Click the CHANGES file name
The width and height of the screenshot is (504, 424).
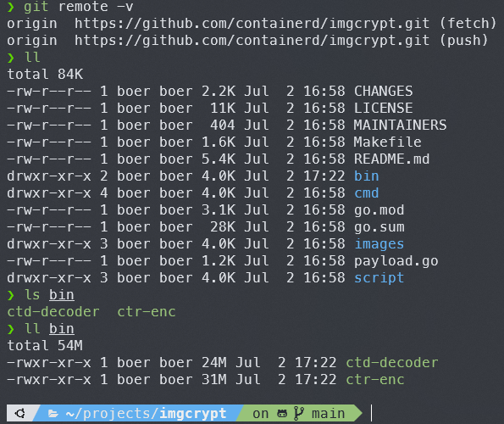[x=383, y=92]
